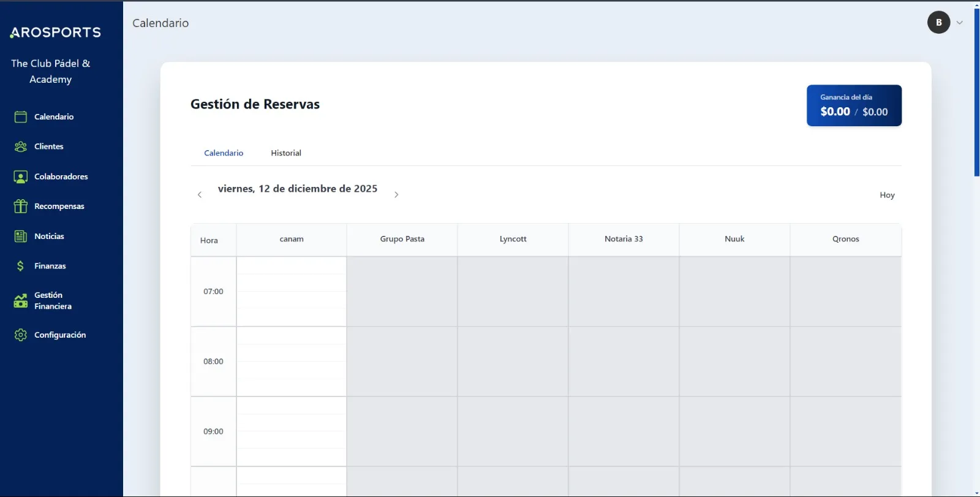The width and height of the screenshot is (980, 497).
Task: Open Clientes in the sidebar menu
Action: coord(49,146)
